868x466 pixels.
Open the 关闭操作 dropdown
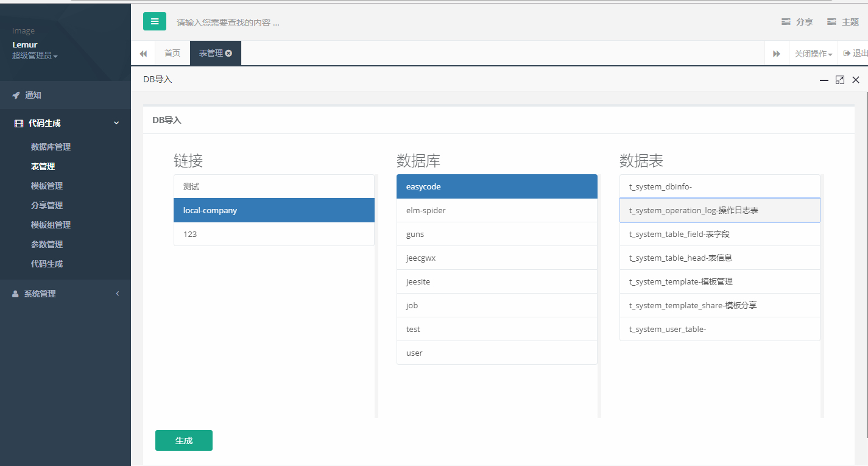[813, 54]
